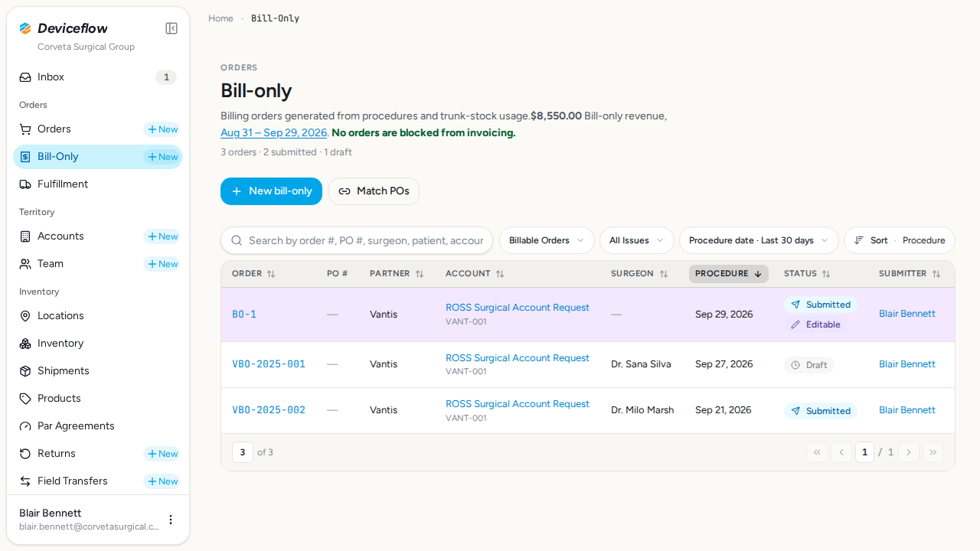
Task: Open rows-per-page selector showing 3
Action: pos(243,452)
